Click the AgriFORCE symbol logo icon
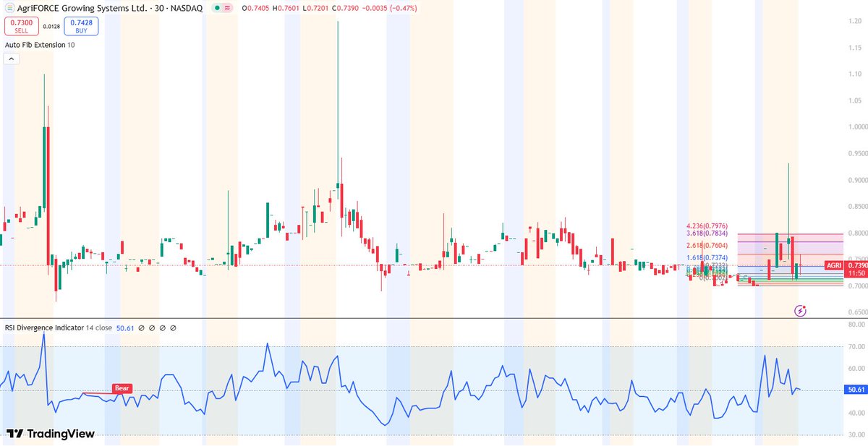The image size is (868, 446). 9,8
